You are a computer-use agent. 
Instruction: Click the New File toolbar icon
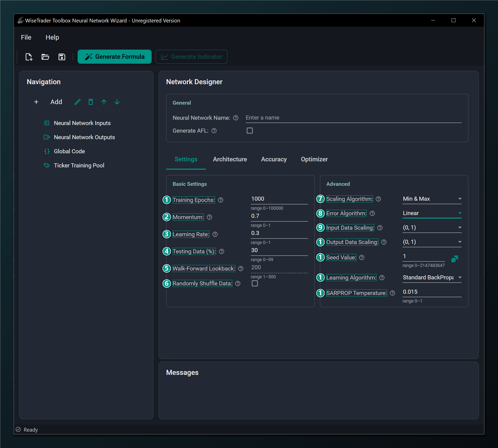pos(29,57)
